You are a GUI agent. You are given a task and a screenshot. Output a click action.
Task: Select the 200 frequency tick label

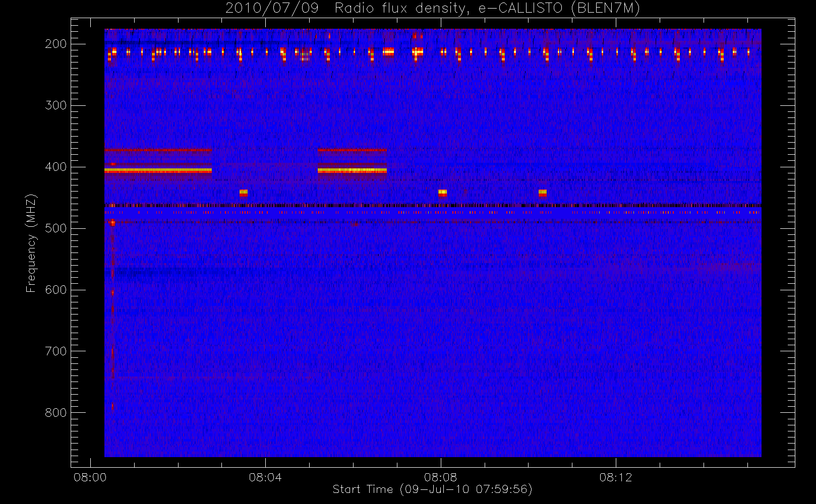55,44
